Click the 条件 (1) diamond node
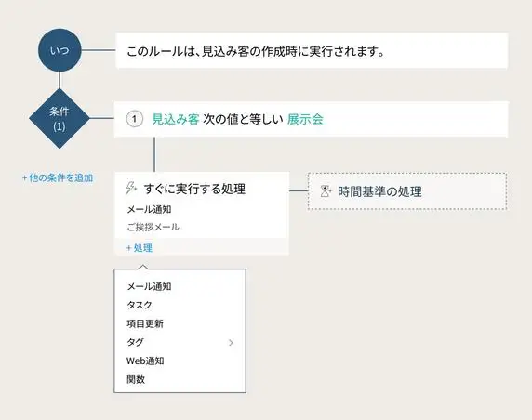532x420 pixels. point(60,119)
